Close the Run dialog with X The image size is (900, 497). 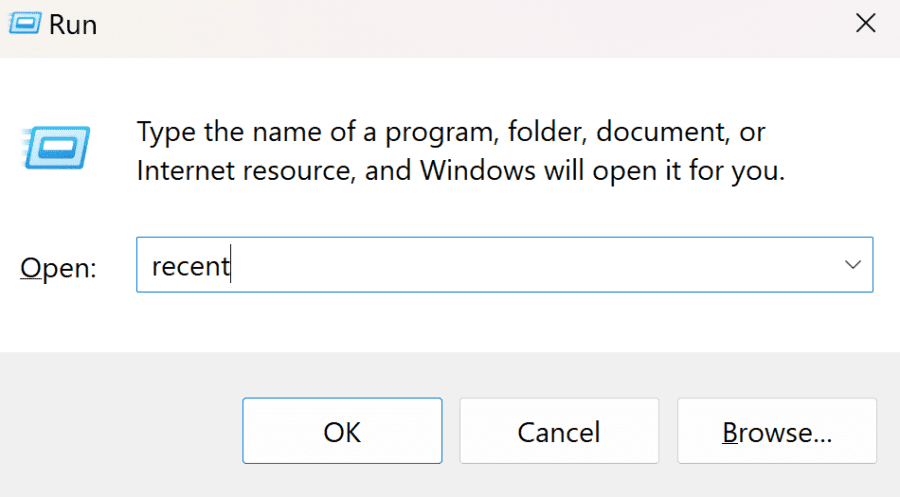click(865, 24)
